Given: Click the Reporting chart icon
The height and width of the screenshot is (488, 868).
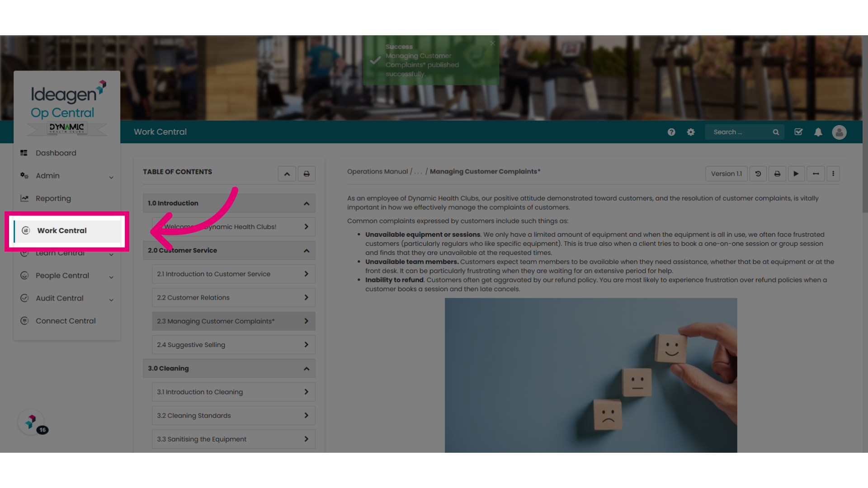Looking at the screenshot, I should [x=24, y=198].
